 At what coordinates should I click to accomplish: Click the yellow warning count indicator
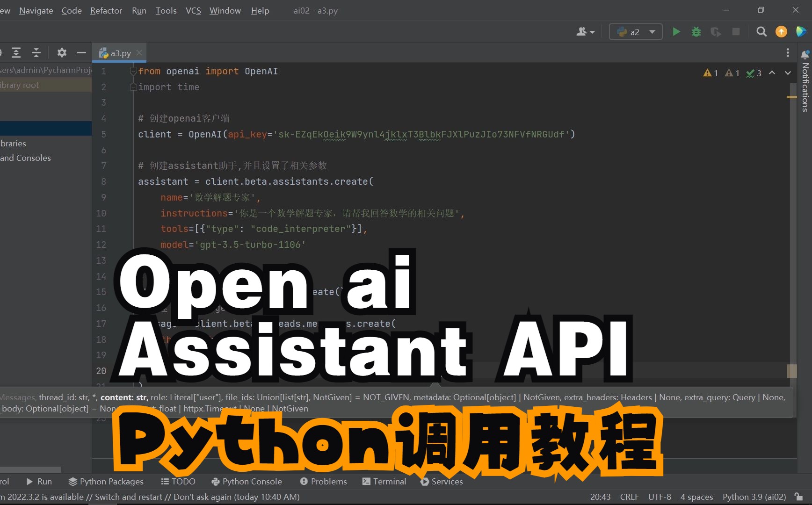pyautogui.click(x=710, y=73)
